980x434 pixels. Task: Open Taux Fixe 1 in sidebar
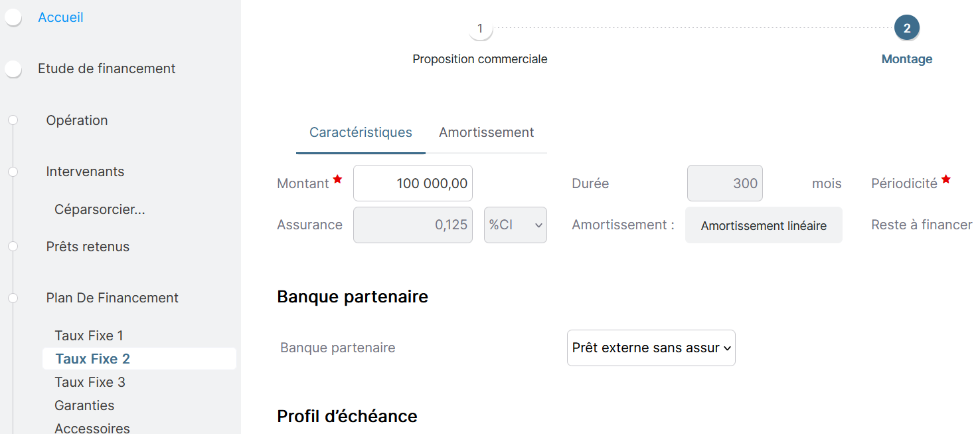click(89, 336)
